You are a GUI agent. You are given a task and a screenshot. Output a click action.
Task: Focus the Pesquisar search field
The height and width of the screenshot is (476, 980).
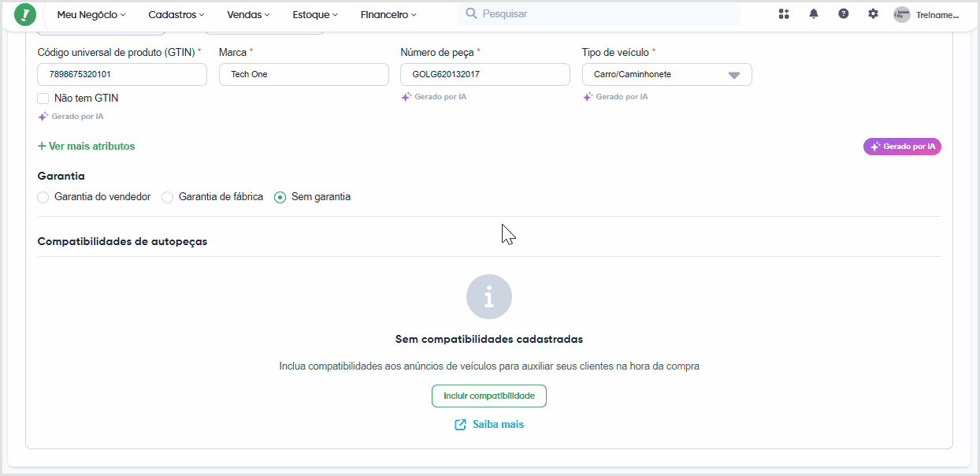tap(599, 14)
